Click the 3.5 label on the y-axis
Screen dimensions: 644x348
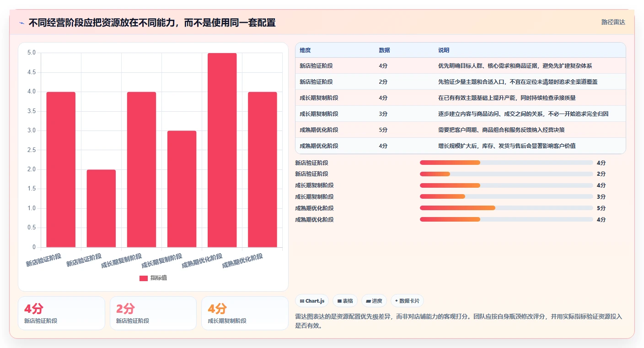click(x=31, y=111)
